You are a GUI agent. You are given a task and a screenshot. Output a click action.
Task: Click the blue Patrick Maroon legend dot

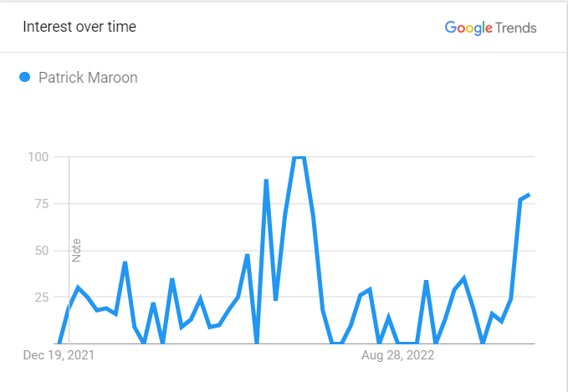[24, 77]
